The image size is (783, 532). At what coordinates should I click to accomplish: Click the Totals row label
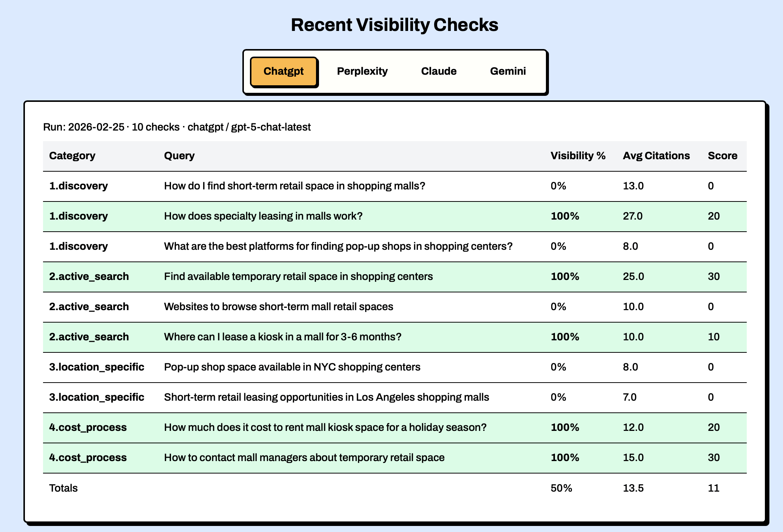point(63,488)
